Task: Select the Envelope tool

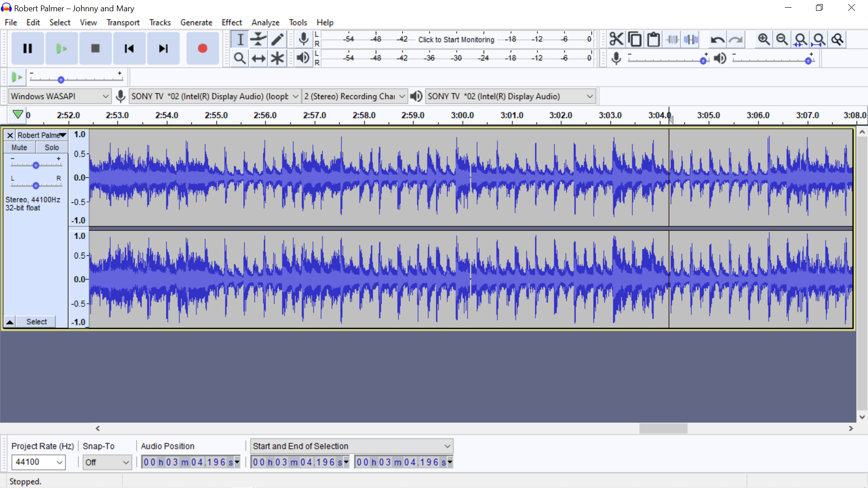Action: 259,39
